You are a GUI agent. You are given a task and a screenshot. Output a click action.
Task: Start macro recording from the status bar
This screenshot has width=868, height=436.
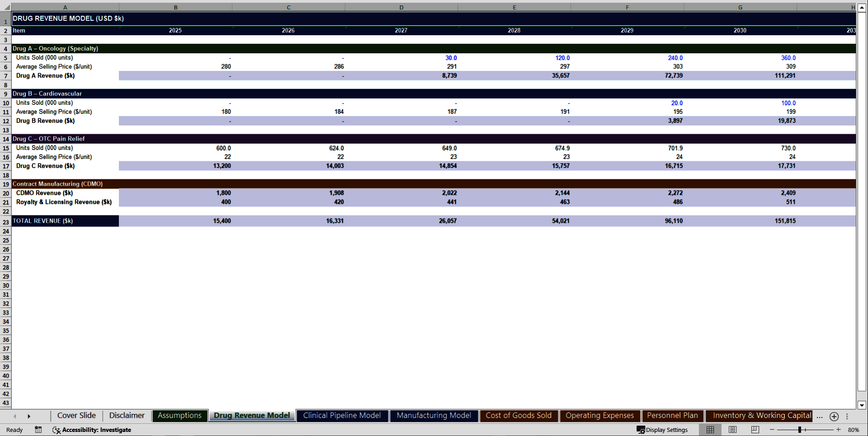pyautogui.click(x=38, y=430)
